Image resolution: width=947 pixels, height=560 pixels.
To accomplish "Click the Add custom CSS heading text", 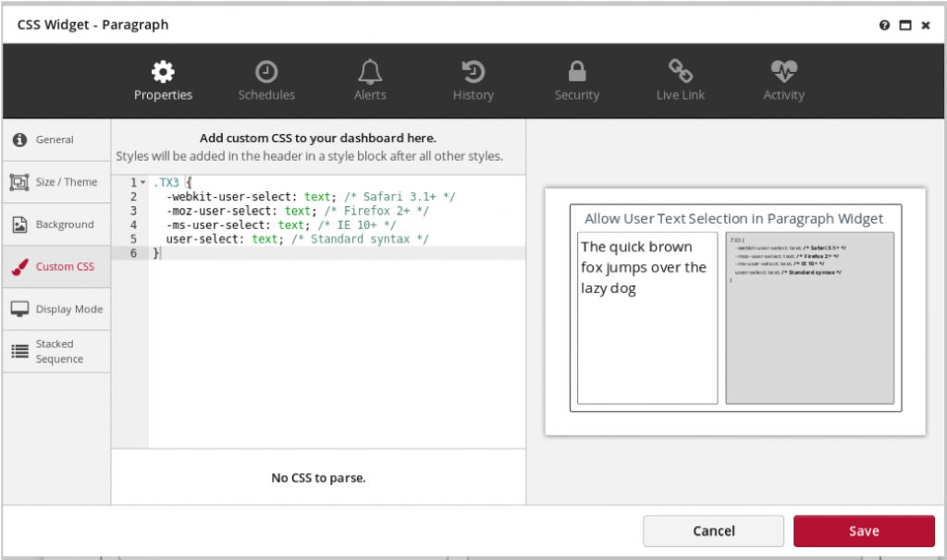I will coord(318,139).
